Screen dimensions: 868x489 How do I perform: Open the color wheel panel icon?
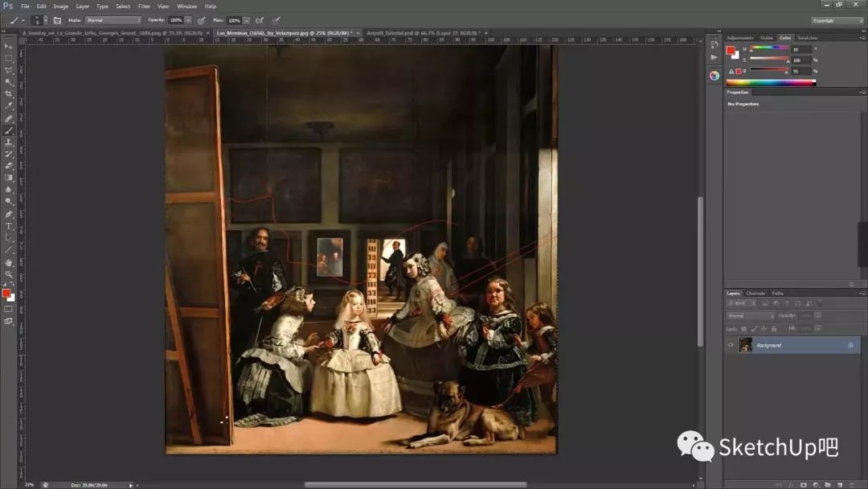pos(714,76)
